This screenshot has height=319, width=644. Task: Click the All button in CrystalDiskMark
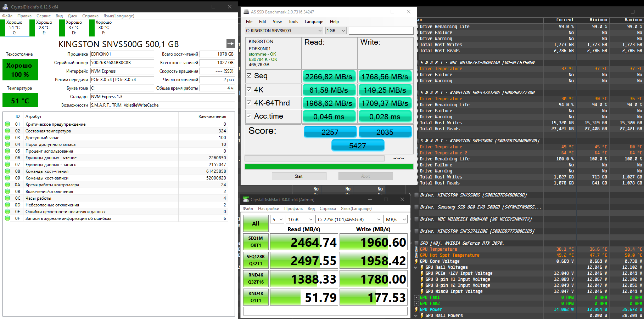click(x=256, y=223)
